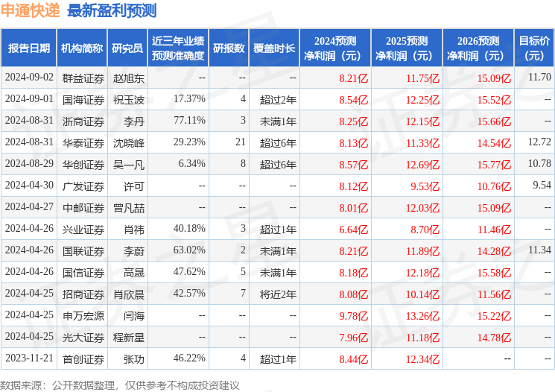
Task: Click accuracy value 47.62%
Action: [x=189, y=272]
